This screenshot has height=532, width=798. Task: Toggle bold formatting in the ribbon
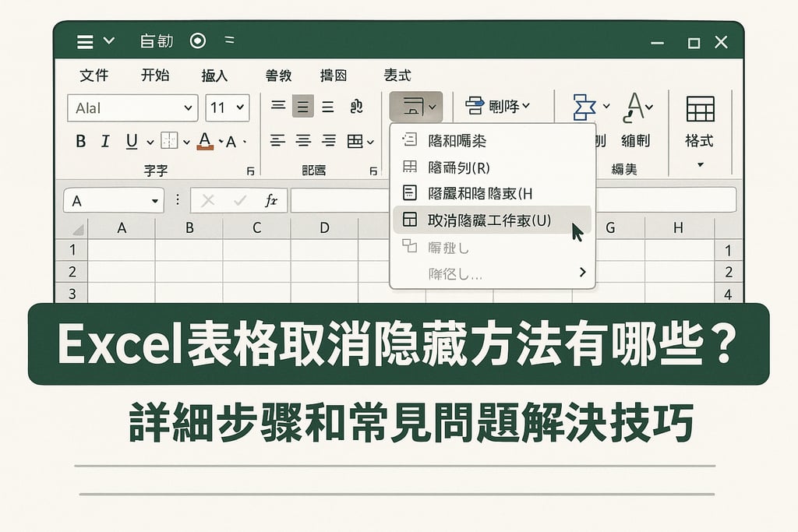click(81, 141)
